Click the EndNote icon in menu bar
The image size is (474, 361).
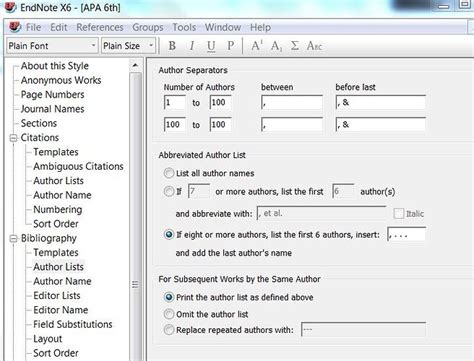tap(14, 27)
